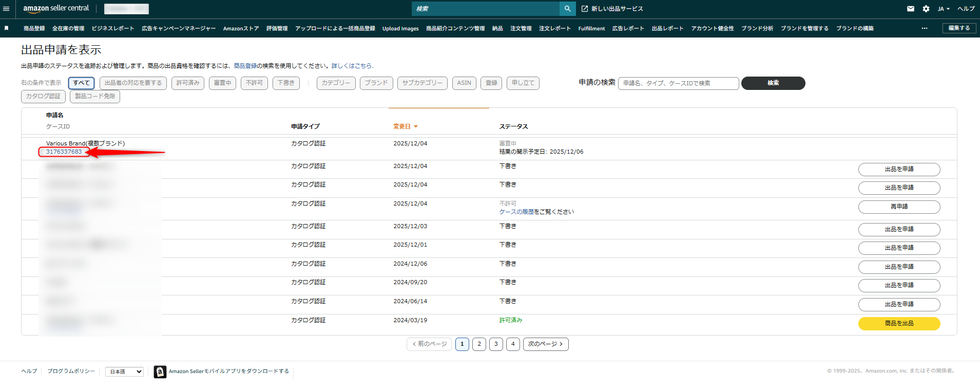Click the 申請の検索 input field

[678, 83]
